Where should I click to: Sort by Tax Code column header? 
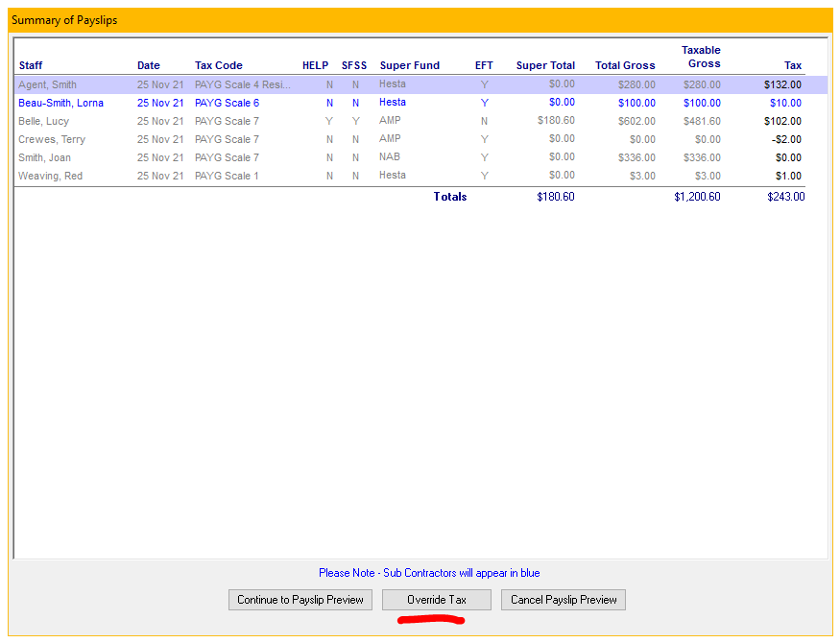[x=219, y=65]
